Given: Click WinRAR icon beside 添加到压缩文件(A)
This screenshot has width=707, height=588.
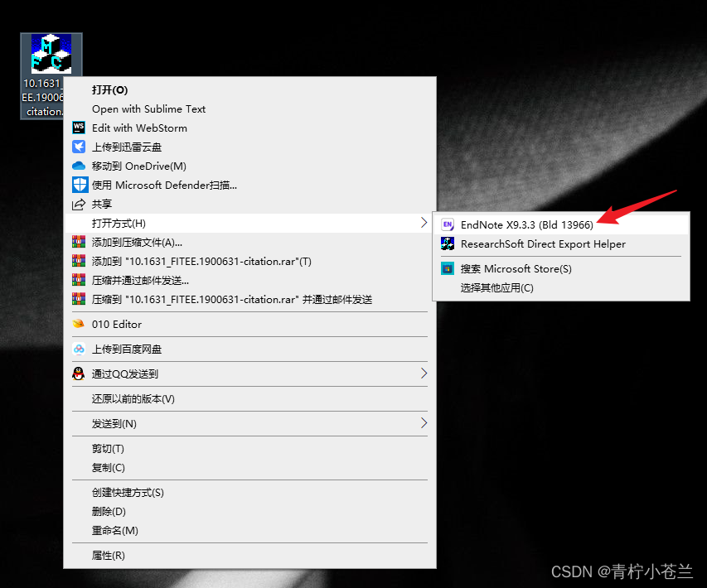Looking at the screenshot, I should coord(79,242).
